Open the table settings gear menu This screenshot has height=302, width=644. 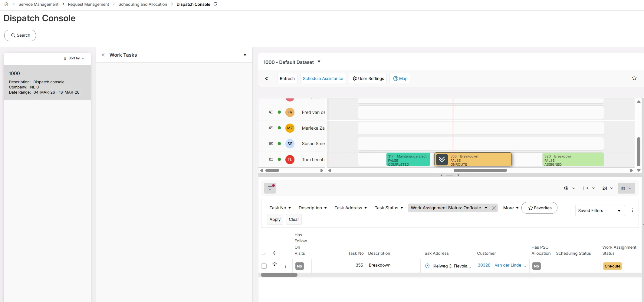(x=569, y=188)
